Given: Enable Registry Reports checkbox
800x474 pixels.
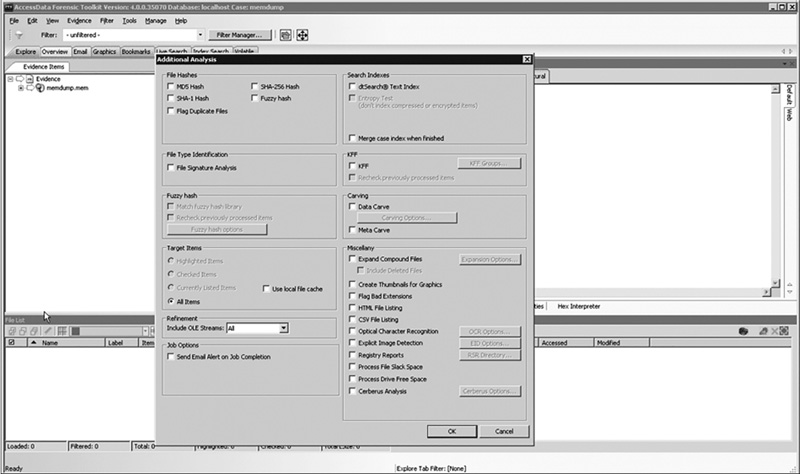Looking at the screenshot, I should tap(352, 355).
